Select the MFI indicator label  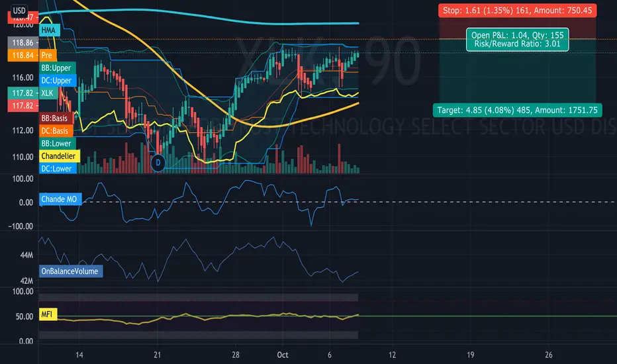(48, 314)
